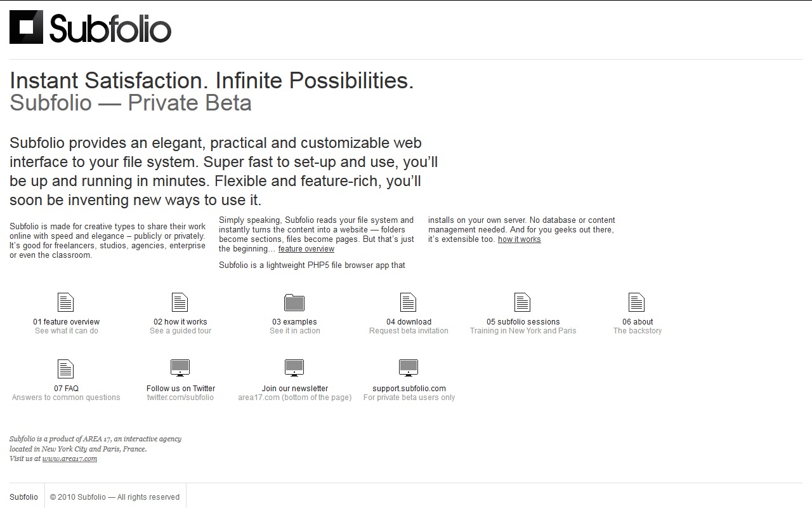Click the Subfolio logo at top

(x=90, y=27)
